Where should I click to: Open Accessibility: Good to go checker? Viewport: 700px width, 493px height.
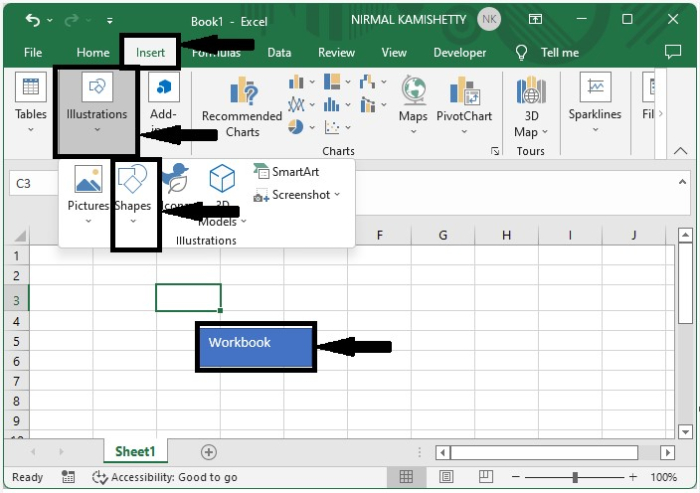coord(165,477)
